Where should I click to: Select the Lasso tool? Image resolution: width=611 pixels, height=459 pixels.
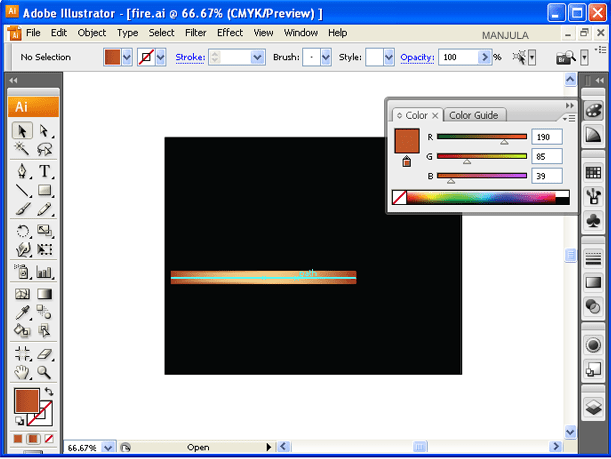[x=44, y=148]
